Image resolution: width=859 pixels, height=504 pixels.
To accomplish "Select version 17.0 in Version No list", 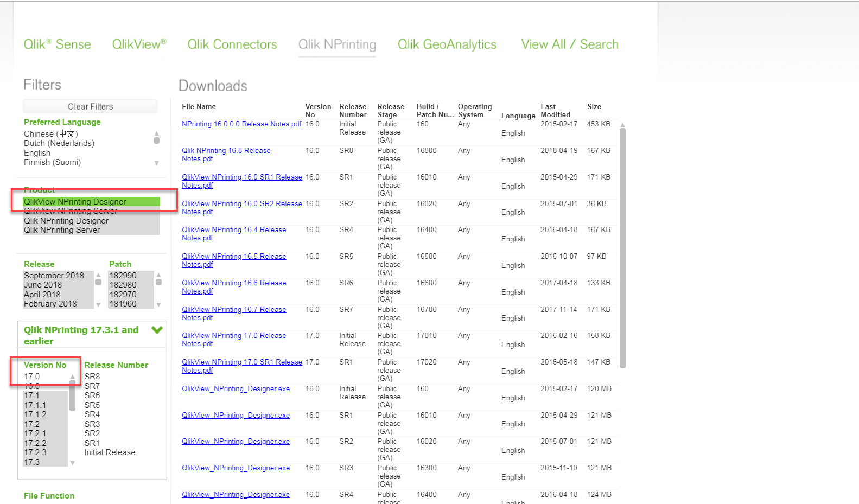I will pyautogui.click(x=45, y=377).
